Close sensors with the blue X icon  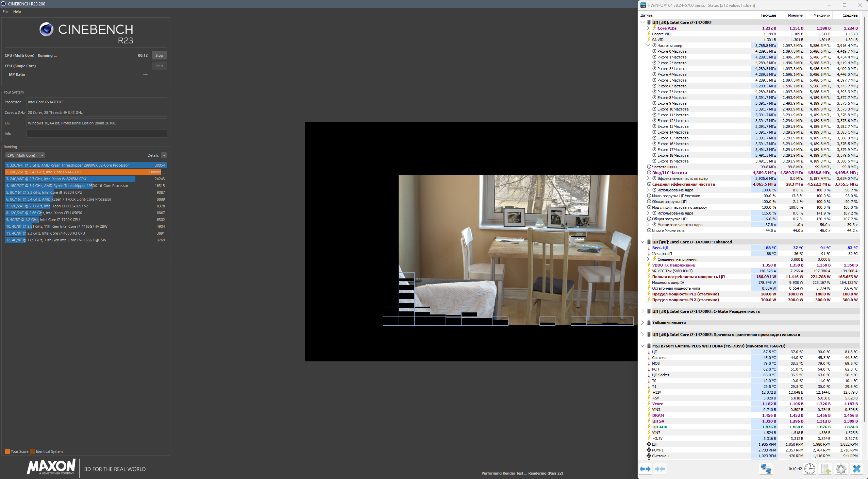(856, 469)
